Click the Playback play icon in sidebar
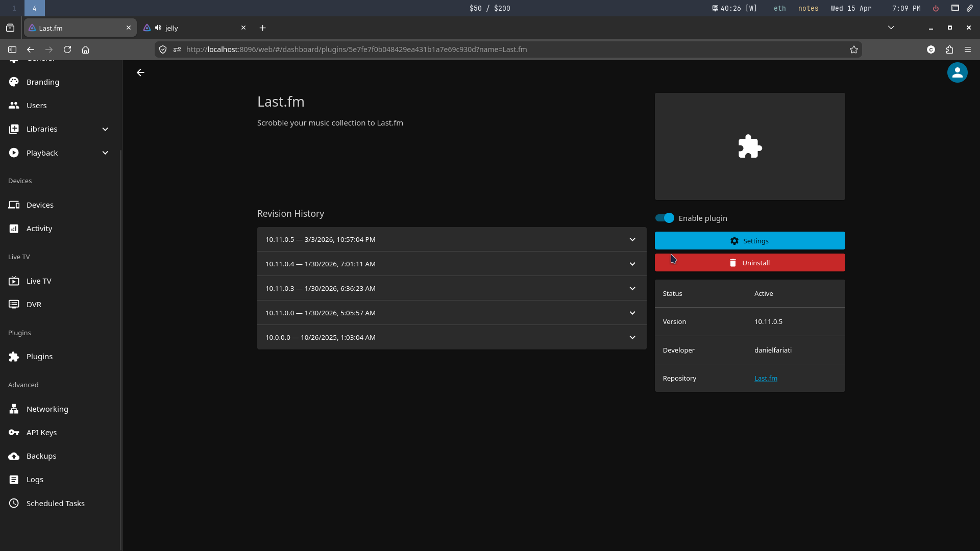 point(14,153)
